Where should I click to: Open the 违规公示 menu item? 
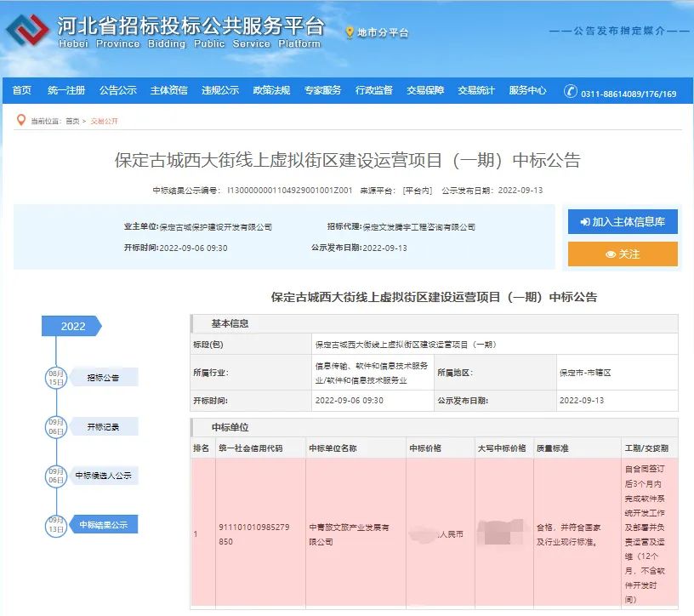[220, 90]
